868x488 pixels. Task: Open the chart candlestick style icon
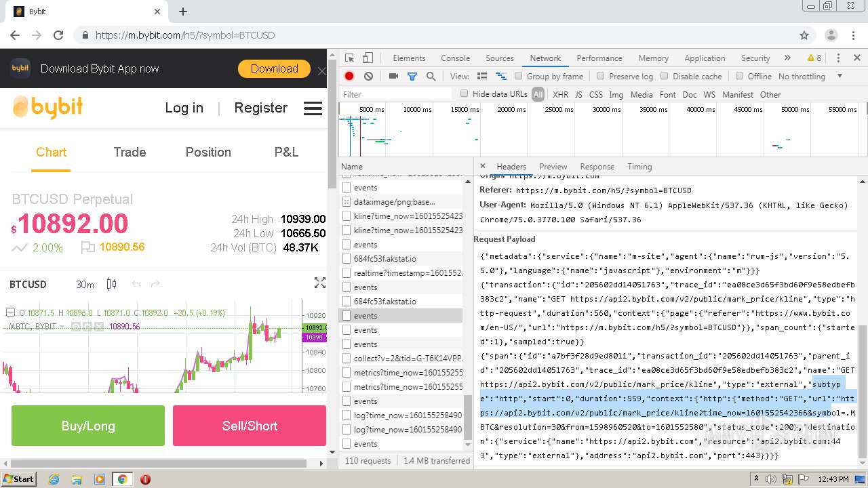[x=112, y=284]
